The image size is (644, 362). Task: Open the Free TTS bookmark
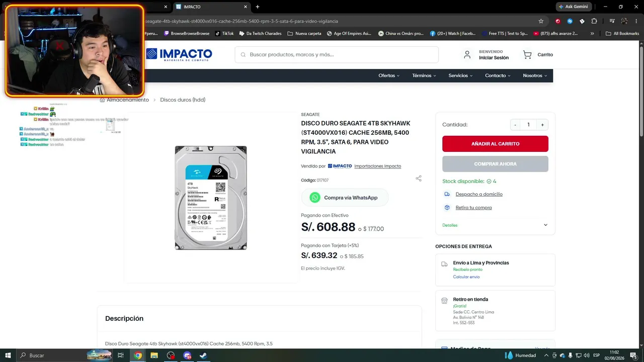(x=505, y=34)
